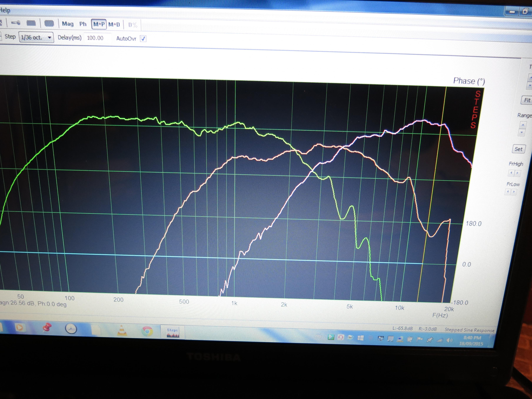Toggle the M+P magnitude plus phase view
Viewport: 532px width, 399px height.
click(x=99, y=24)
